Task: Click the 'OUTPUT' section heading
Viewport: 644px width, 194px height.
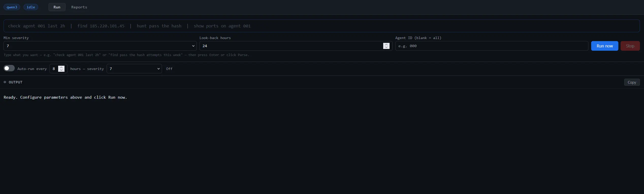Action: point(15,82)
